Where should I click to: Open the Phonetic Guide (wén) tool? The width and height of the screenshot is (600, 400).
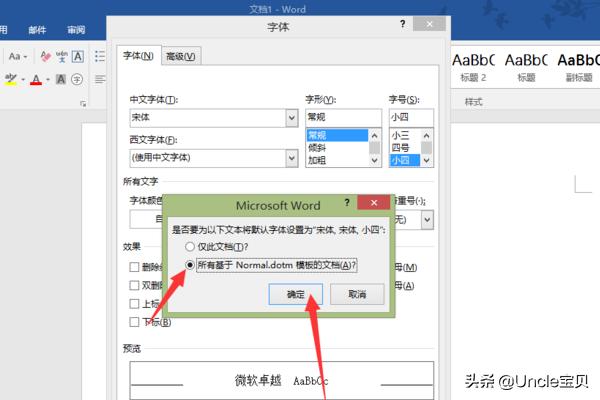click(x=62, y=57)
